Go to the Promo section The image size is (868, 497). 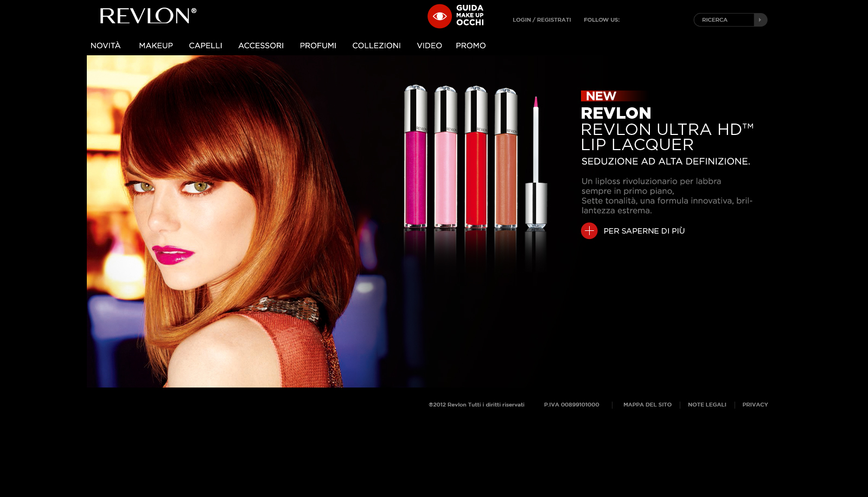pyautogui.click(x=471, y=46)
